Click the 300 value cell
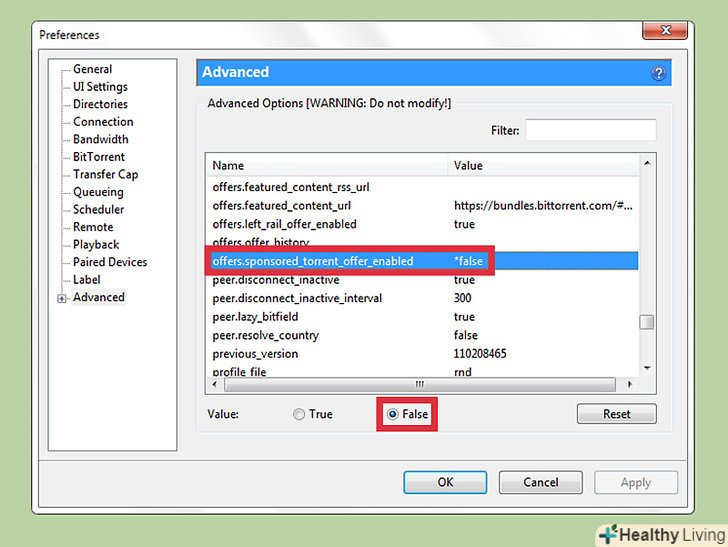 (x=462, y=298)
